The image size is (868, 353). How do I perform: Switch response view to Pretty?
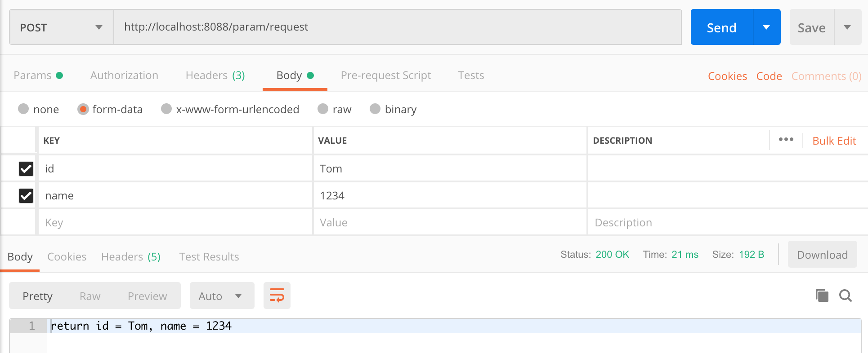tap(37, 296)
